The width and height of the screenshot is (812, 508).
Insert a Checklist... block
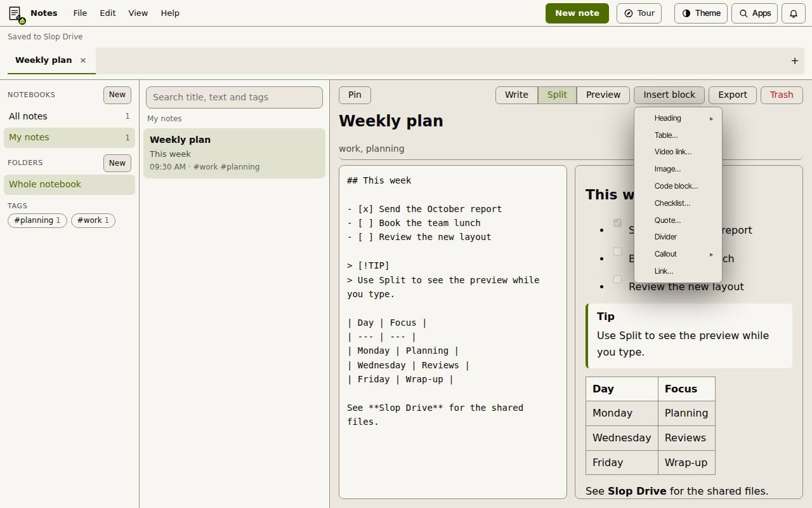coord(678,203)
